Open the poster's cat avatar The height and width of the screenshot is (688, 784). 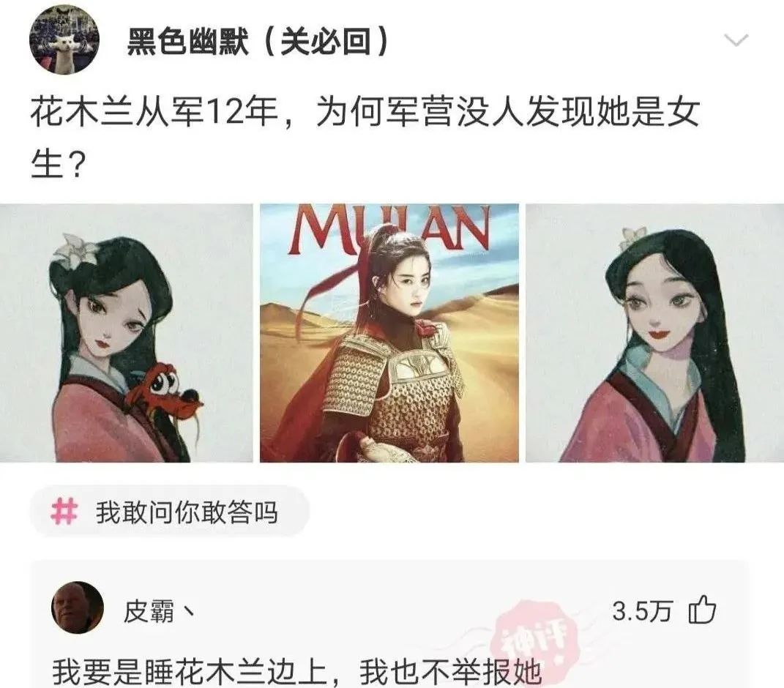pyautogui.click(x=64, y=40)
